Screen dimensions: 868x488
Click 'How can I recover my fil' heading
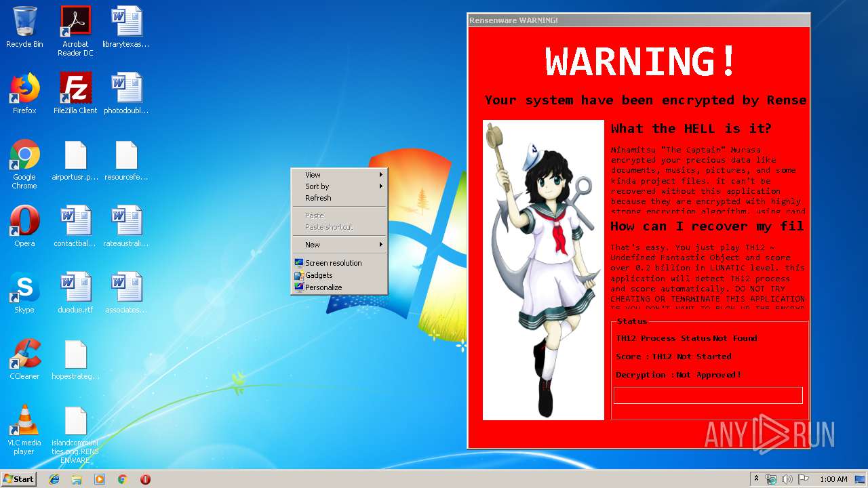707,226
